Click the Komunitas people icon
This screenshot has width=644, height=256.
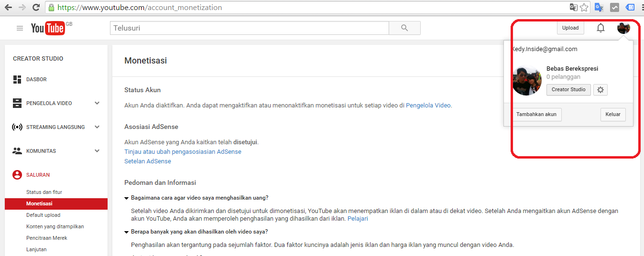17,151
